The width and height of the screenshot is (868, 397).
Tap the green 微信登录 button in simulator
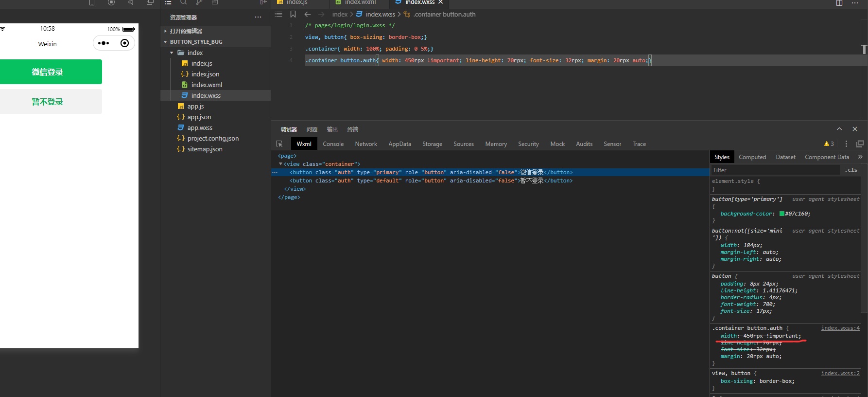51,72
